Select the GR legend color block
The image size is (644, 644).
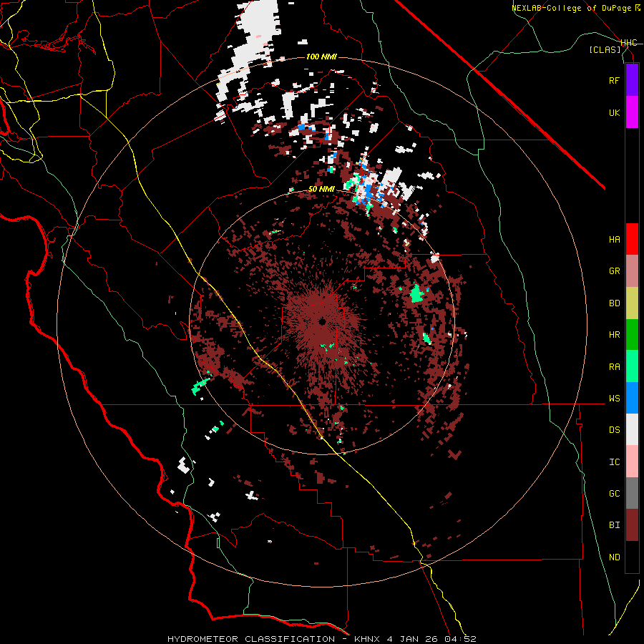(x=632, y=271)
